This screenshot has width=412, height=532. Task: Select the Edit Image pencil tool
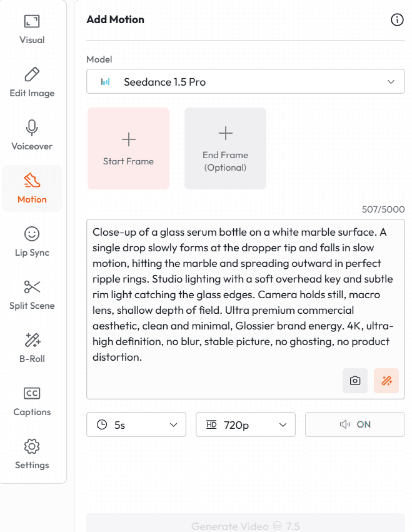(32, 83)
